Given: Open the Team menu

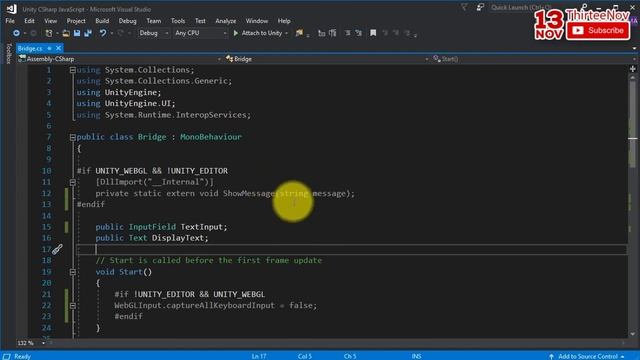Looking at the screenshot, I should 153,21.
